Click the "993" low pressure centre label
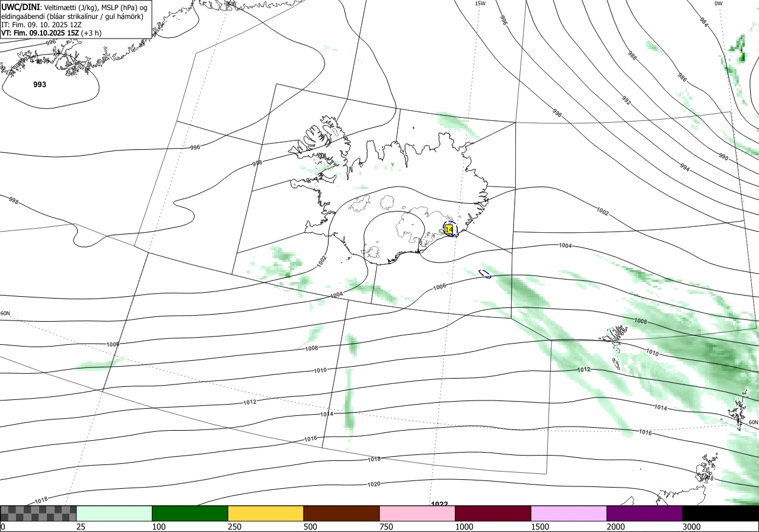The height and width of the screenshot is (532, 759). (x=39, y=85)
